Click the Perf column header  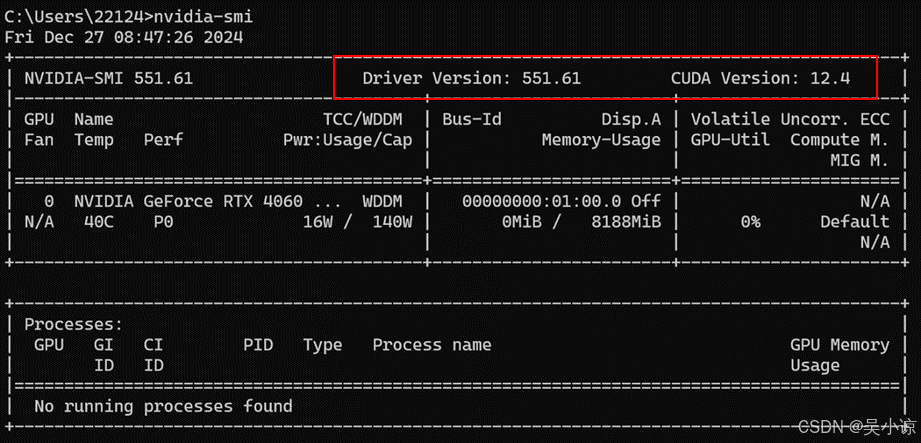(163, 140)
